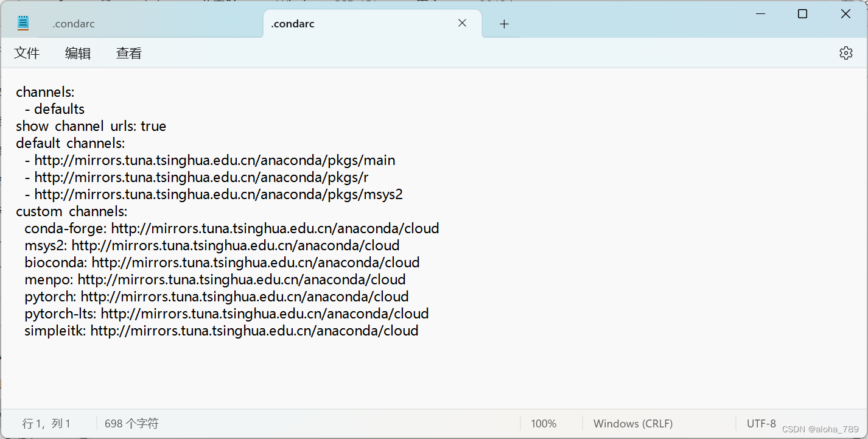Click the UTF-8 encoding indicator
This screenshot has height=439, width=868.
(761, 424)
